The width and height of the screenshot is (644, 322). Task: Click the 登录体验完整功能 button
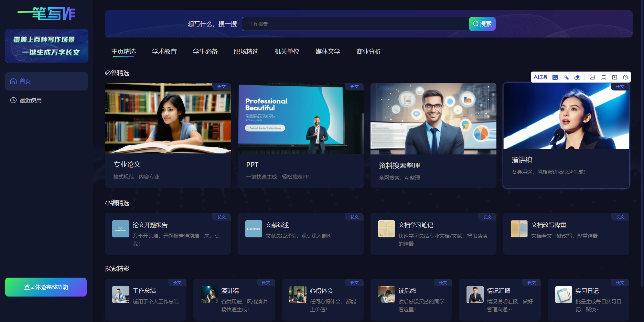(46, 287)
